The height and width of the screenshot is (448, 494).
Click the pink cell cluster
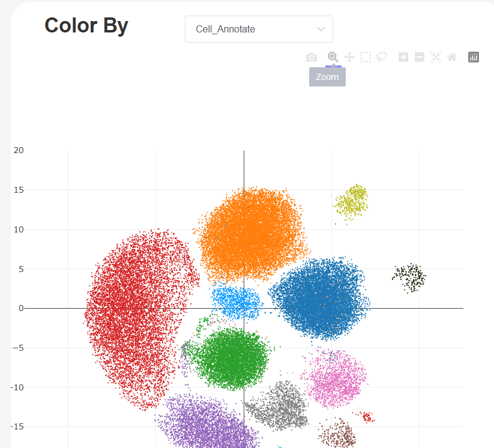(333, 378)
